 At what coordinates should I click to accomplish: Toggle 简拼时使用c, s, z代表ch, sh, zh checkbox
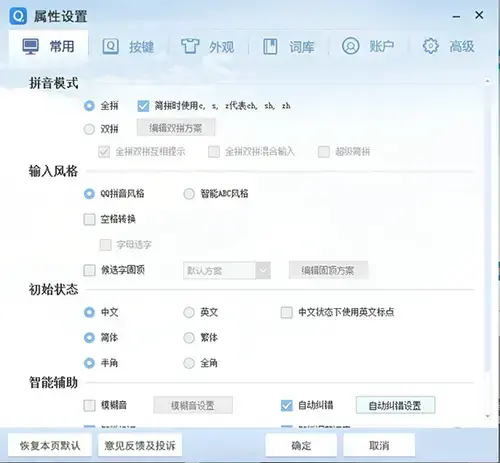[x=143, y=106]
